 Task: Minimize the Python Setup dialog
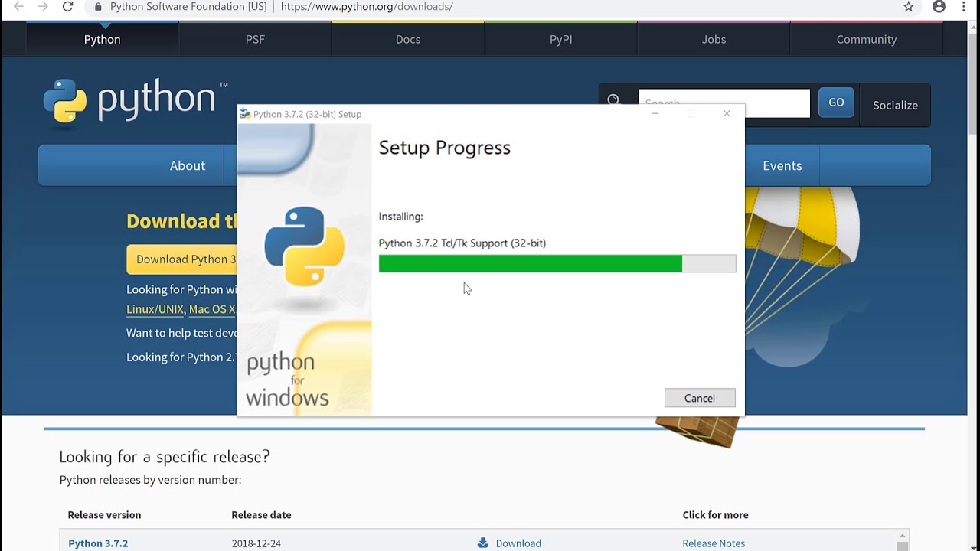[x=655, y=114]
